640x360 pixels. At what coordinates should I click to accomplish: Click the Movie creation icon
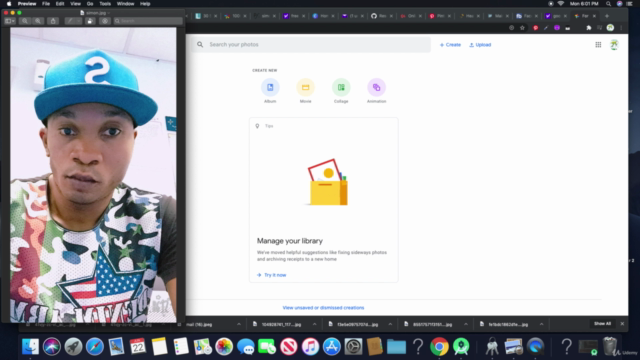coord(305,87)
